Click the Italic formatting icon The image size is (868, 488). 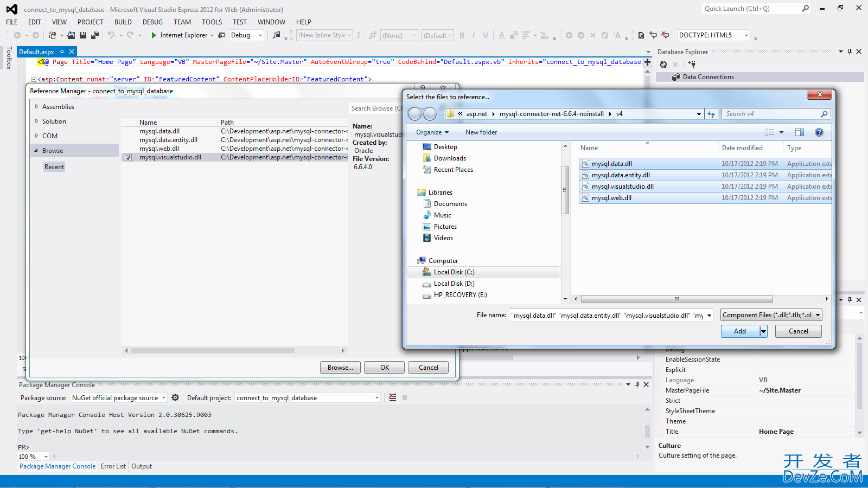tap(473, 35)
